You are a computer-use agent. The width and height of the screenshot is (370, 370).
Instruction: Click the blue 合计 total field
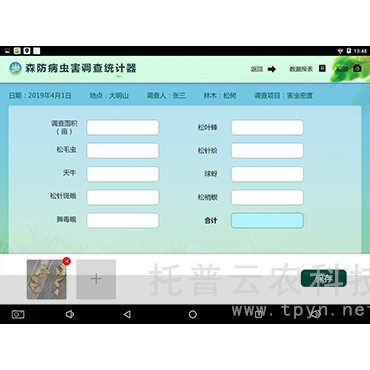pyautogui.click(x=267, y=220)
